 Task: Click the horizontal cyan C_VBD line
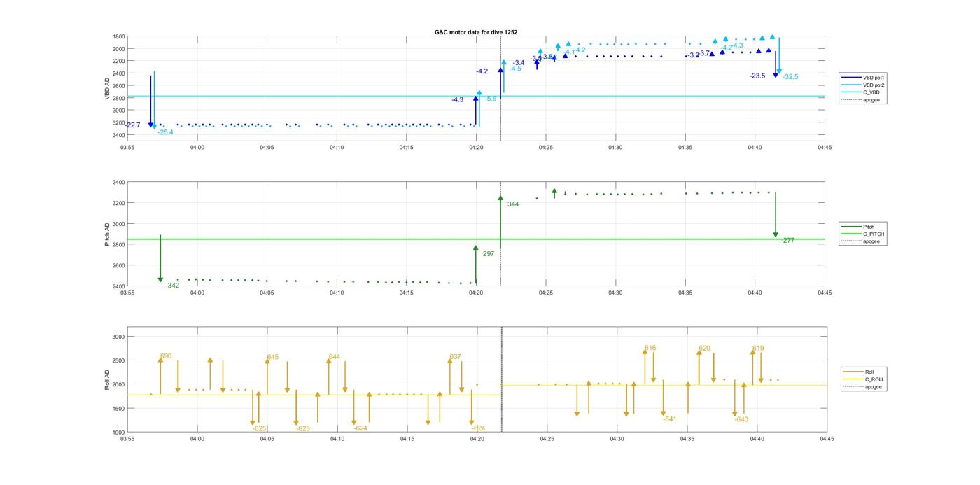pyautogui.click(x=476, y=97)
